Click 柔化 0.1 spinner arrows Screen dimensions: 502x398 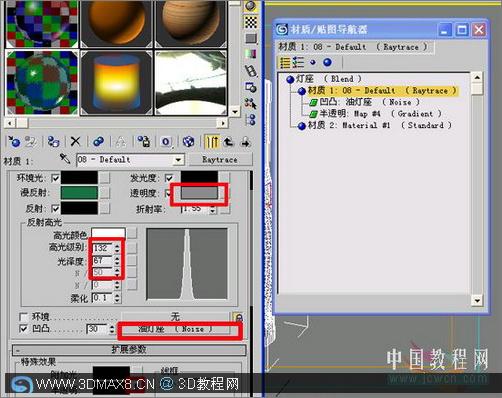[x=117, y=298]
